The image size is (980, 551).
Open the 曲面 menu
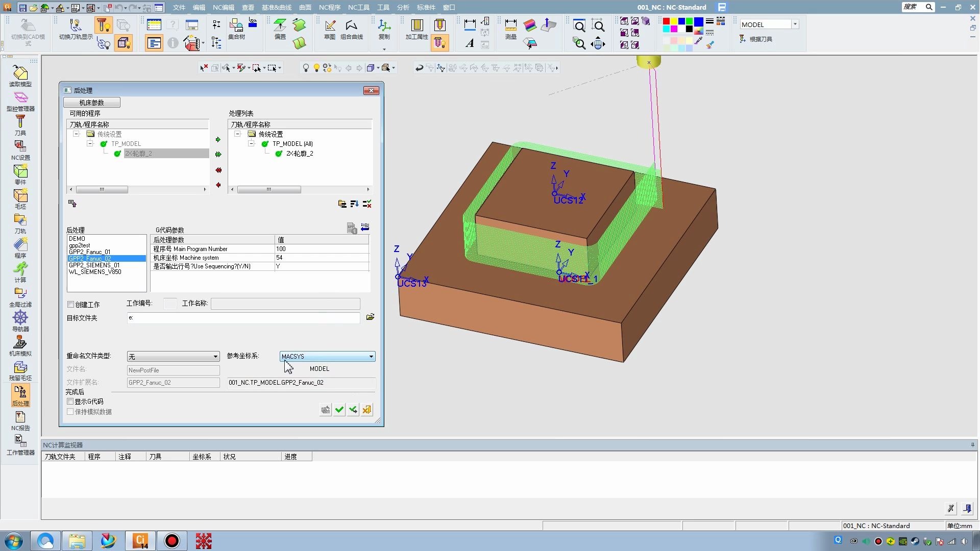(x=305, y=7)
